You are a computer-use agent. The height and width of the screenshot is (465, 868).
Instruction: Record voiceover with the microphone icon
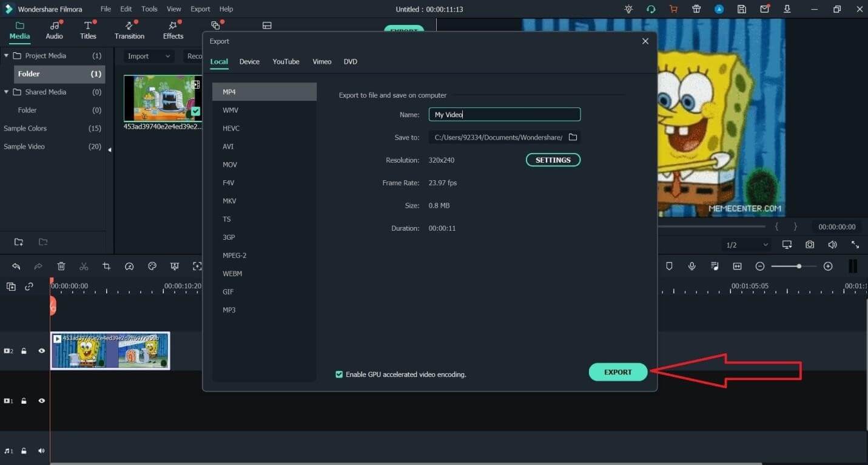[x=691, y=266]
